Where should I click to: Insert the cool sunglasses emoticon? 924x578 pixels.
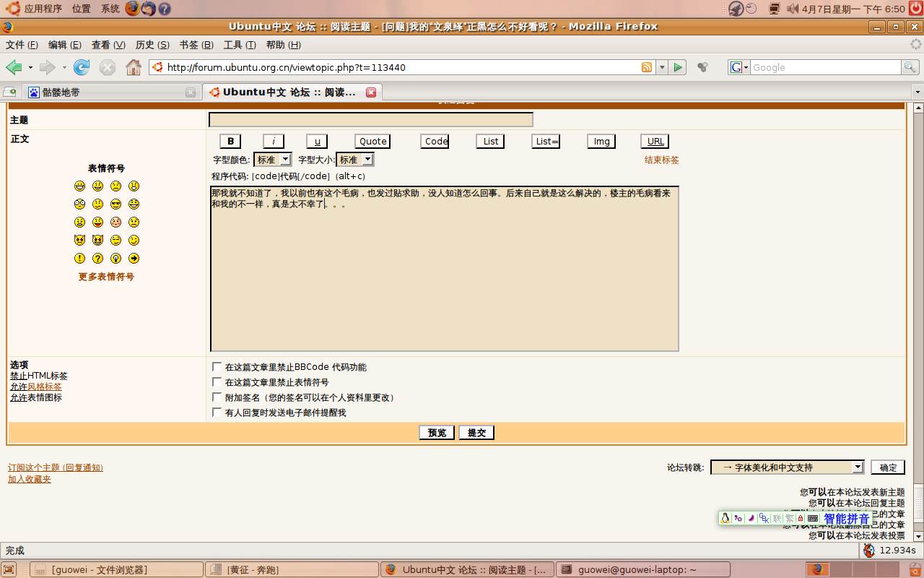click(115, 204)
